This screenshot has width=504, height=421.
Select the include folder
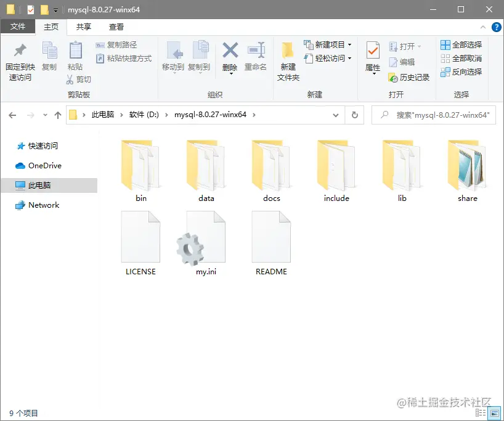click(336, 171)
